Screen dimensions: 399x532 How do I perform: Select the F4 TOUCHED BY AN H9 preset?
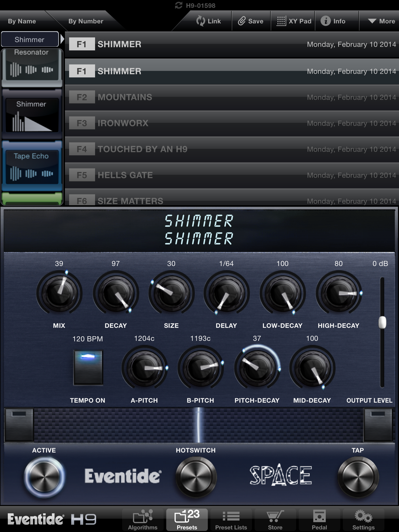[x=232, y=149]
